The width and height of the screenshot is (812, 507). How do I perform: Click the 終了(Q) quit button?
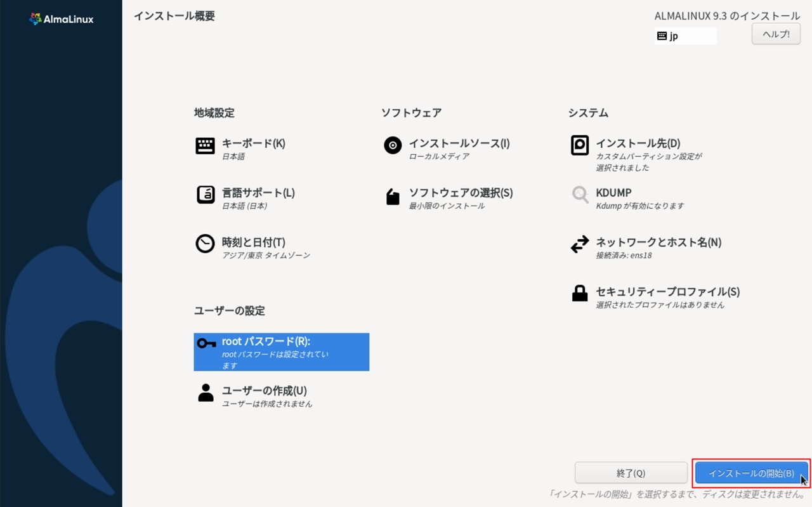point(631,473)
